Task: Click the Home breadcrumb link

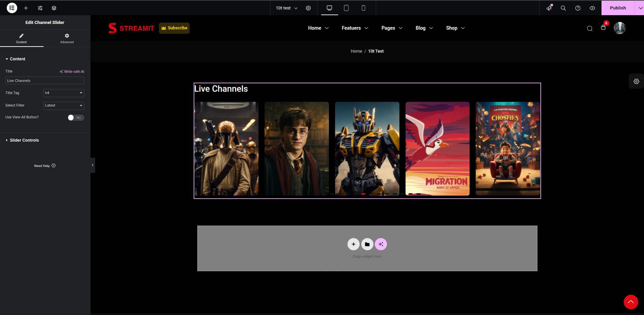Action: tap(356, 51)
